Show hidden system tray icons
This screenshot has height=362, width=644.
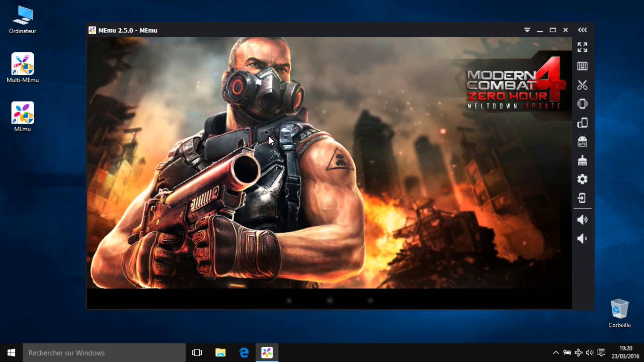click(555, 352)
